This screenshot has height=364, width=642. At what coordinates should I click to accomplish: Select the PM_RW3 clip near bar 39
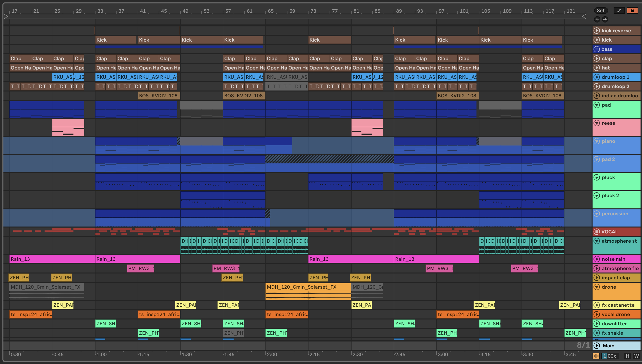141,268
